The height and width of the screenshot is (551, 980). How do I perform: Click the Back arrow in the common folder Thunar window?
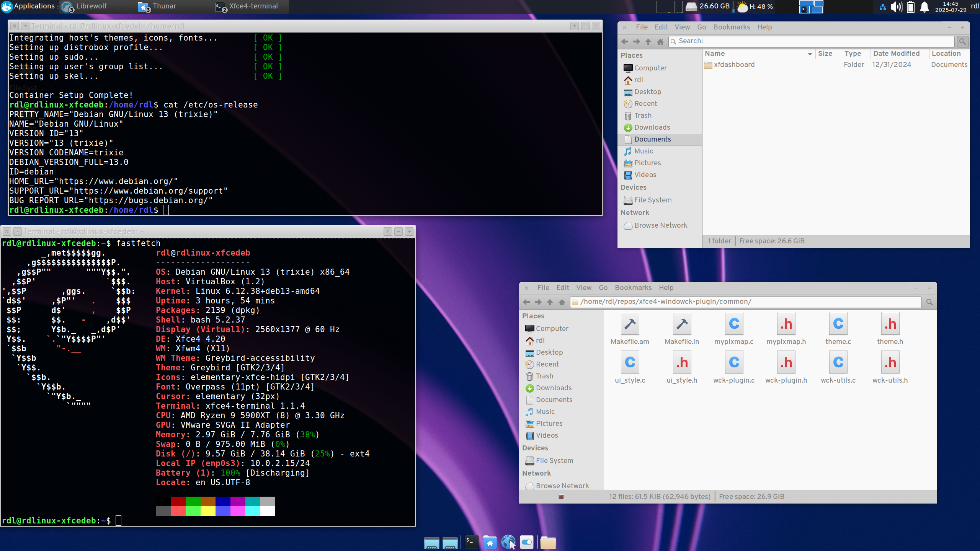click(526, 302)
